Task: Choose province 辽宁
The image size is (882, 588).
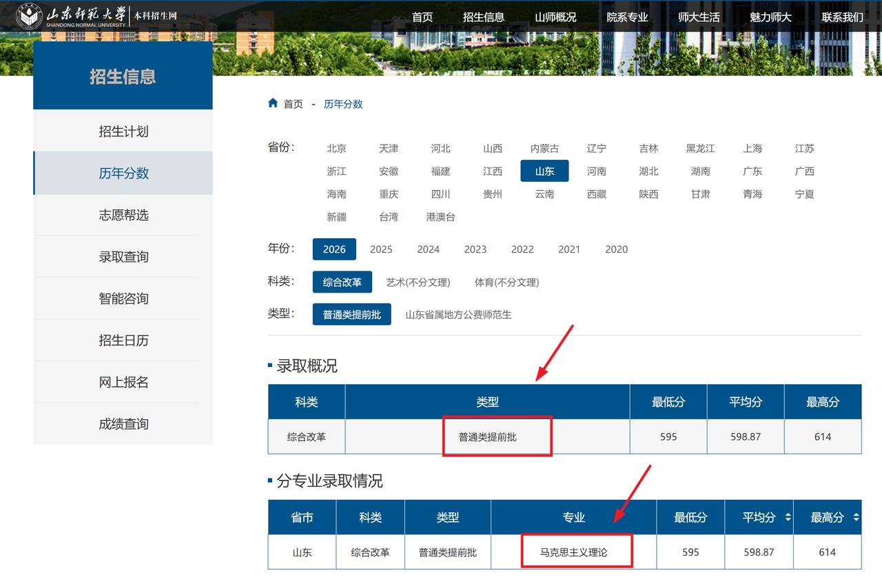Action: coord(597,148)
